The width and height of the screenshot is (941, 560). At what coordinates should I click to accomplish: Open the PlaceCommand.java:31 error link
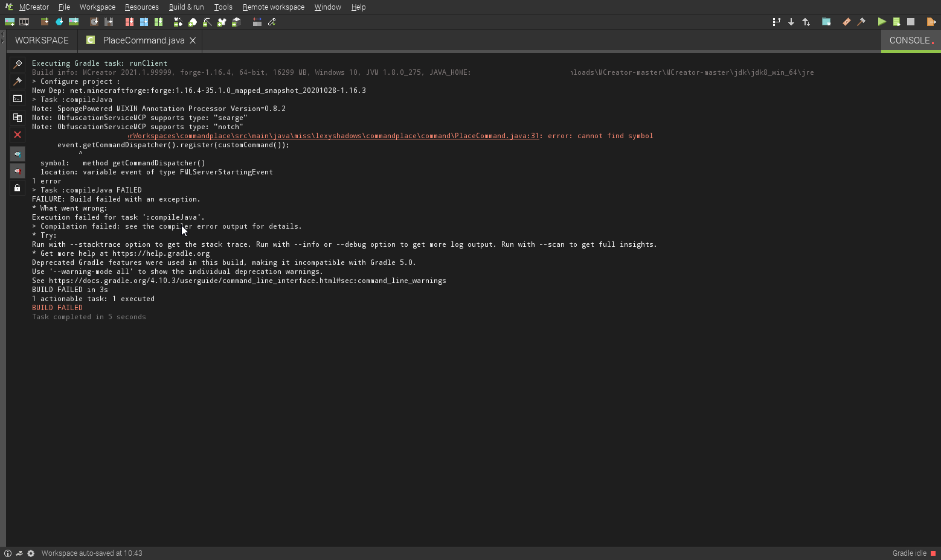(x=333, y=136)
